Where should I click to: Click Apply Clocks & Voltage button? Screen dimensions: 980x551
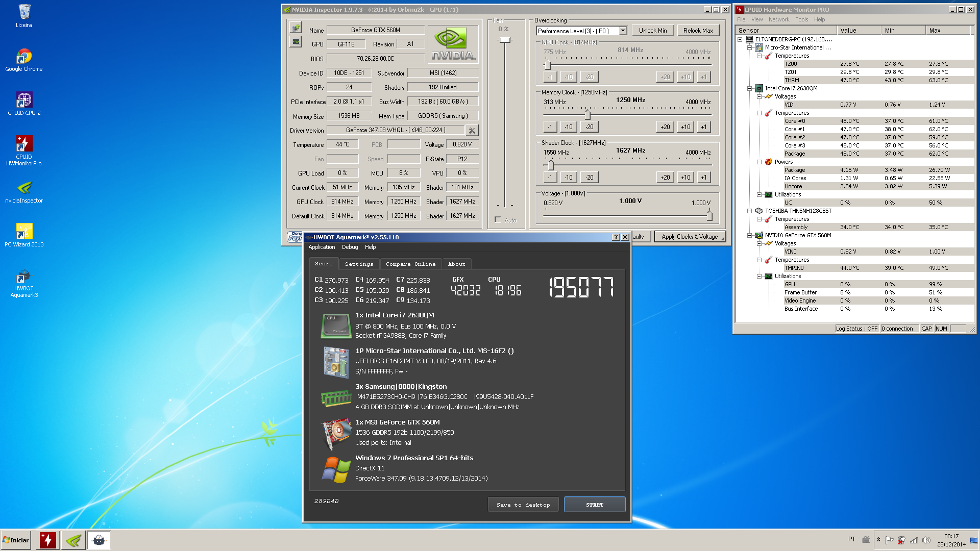point(690,237)
